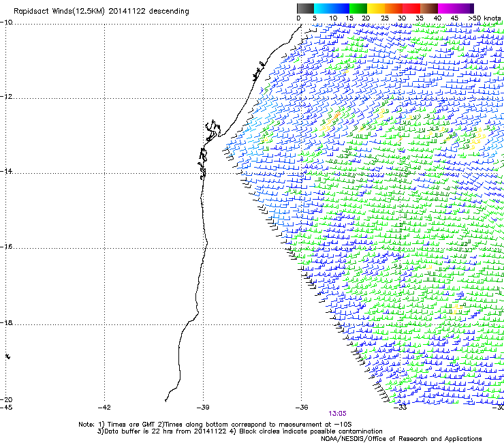Click the '45' label under the color legend
504x443 pixels.
(x=454, y=18)
